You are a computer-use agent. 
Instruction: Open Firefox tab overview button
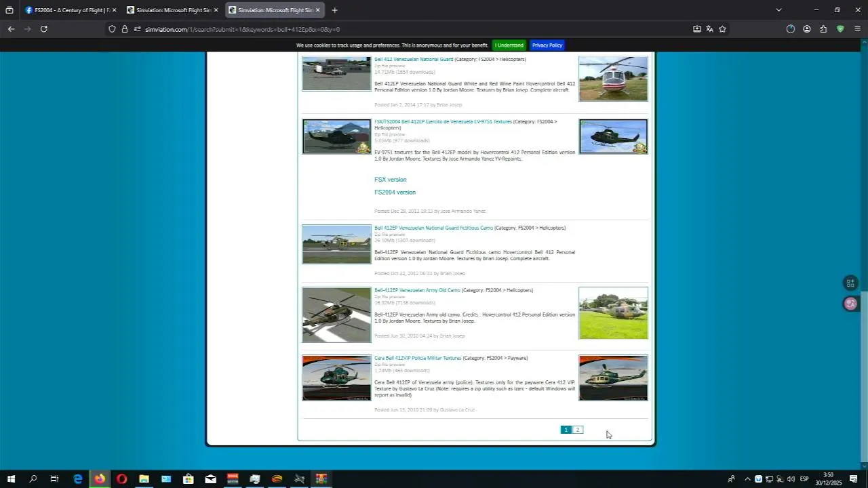coord(9,10)
